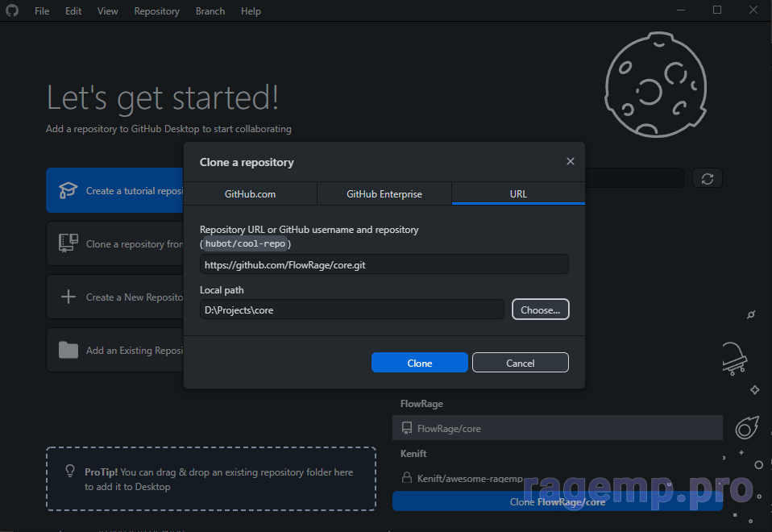Viewport: 772px width, 532px height.
Task: Click the repo icon beside FlowRage/core
Action: pos(407,428)
